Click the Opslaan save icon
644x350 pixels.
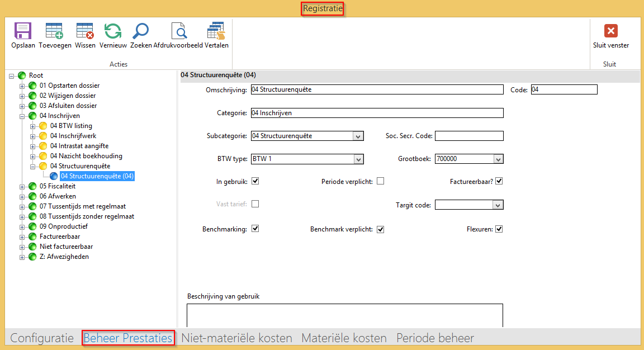pos(23,31)
